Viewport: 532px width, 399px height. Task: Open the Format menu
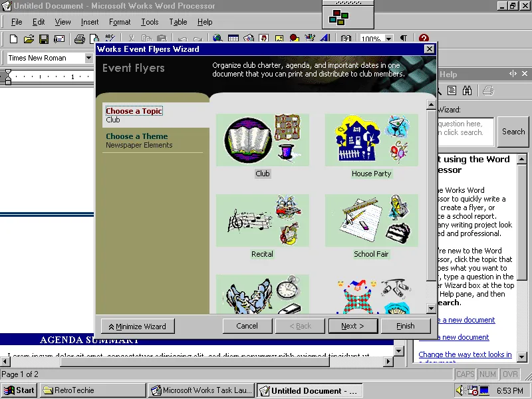point(120,21)
